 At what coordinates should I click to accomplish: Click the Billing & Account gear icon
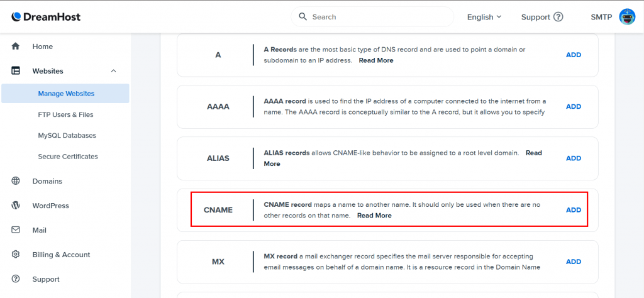click(16, 255)
